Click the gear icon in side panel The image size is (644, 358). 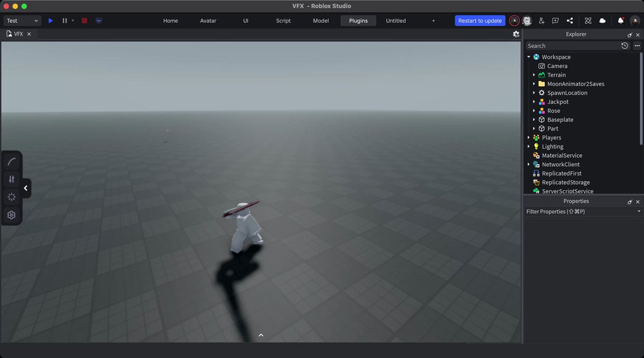coord(12,215)
